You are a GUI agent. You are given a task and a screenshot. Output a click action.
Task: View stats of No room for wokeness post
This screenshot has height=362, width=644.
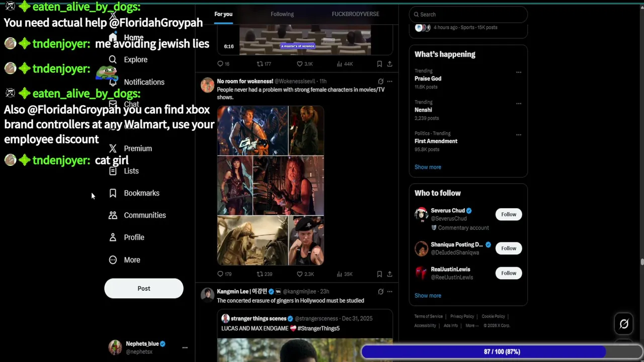pos(344,274)
